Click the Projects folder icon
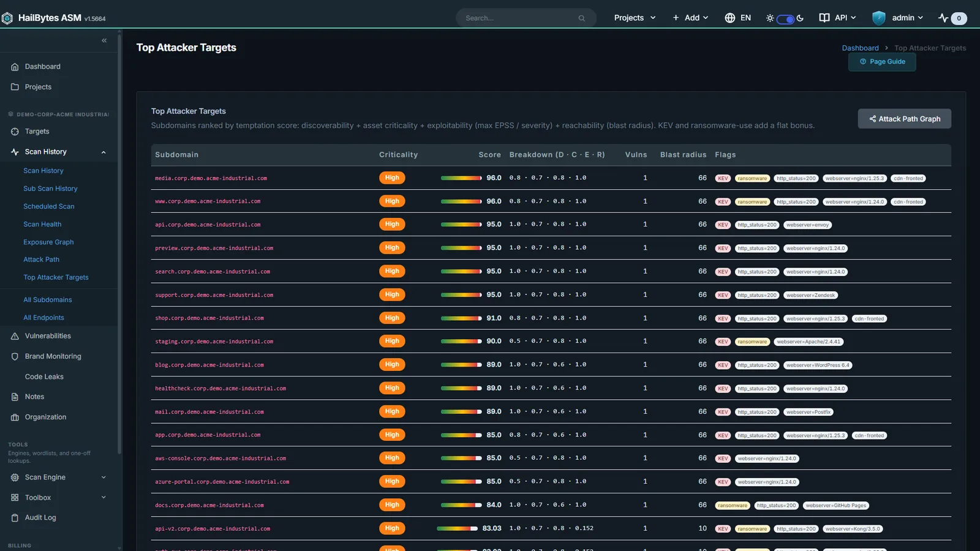 click(15, 87)
